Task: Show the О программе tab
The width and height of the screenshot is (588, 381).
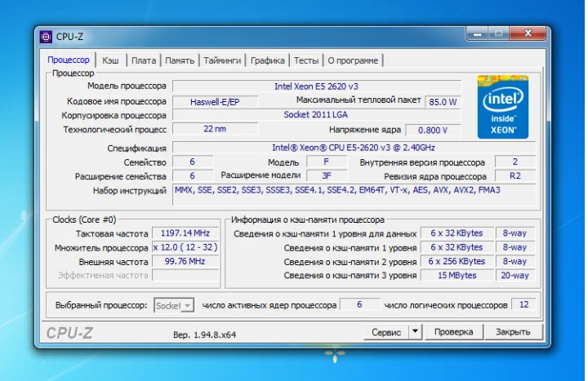Action: (x=353, y=60)
